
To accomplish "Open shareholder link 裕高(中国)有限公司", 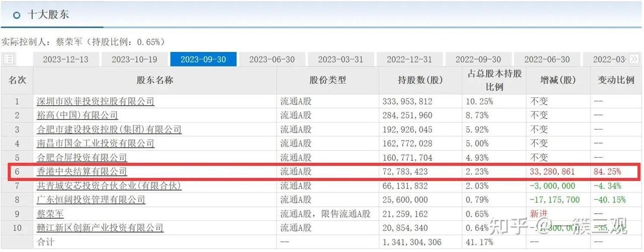I will click(78, 115).
